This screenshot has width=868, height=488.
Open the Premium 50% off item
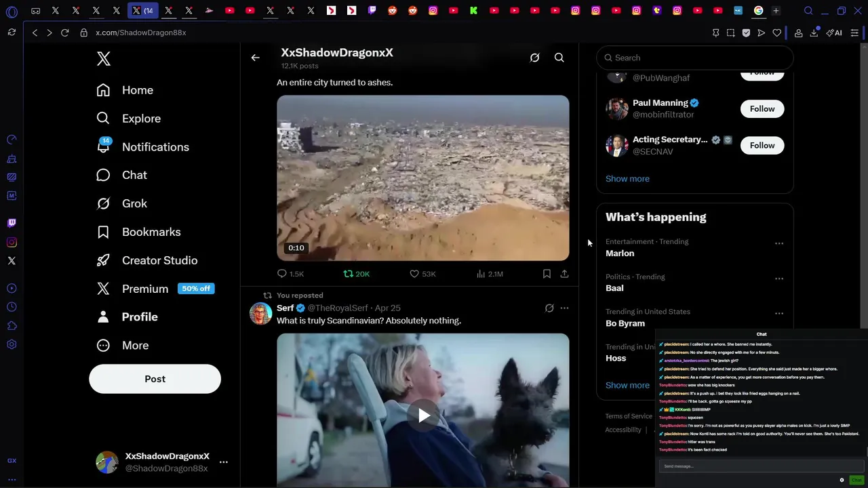(155, 289)
